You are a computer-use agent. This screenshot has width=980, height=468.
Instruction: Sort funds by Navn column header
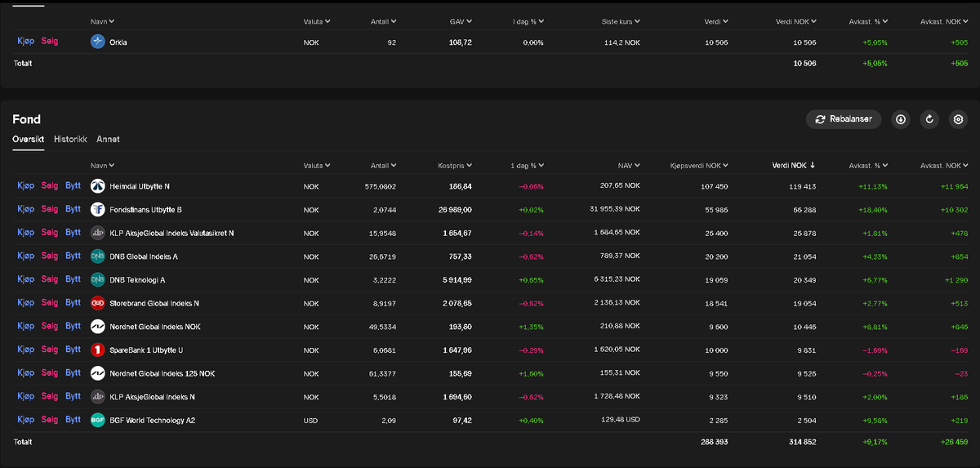pyautogui.click(x=102, y=165)
